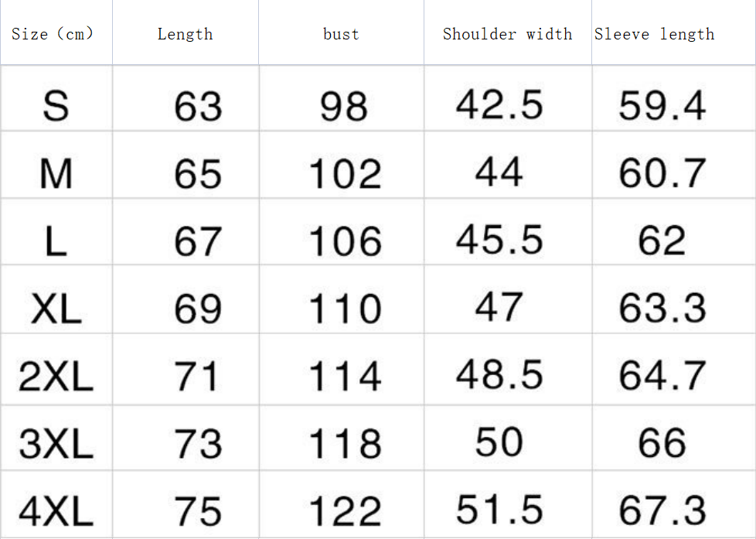Click the length value 69
Image resolution: width=756 pixels, height=539 pixels.
click(x=198, y=309)
